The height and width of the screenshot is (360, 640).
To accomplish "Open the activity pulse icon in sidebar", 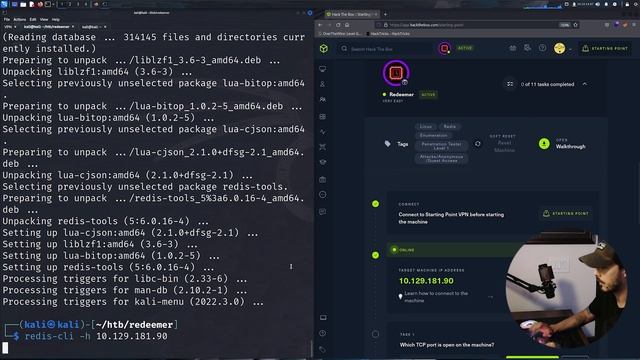I will click(322, 132).
